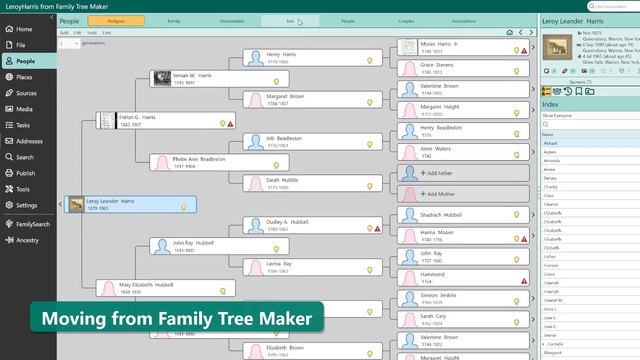Switch to the Family tab
The image size is (640, 360).
(174, 21)
